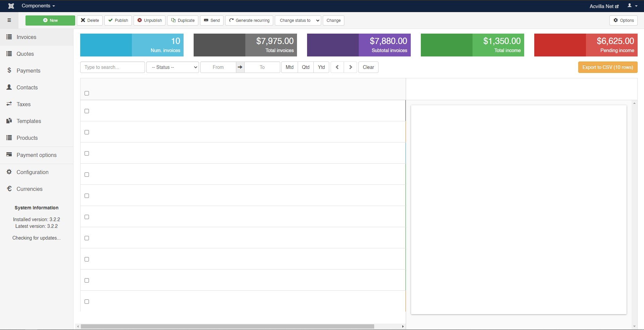
Task: Open Payment options section
Action: tap(36, 155)
